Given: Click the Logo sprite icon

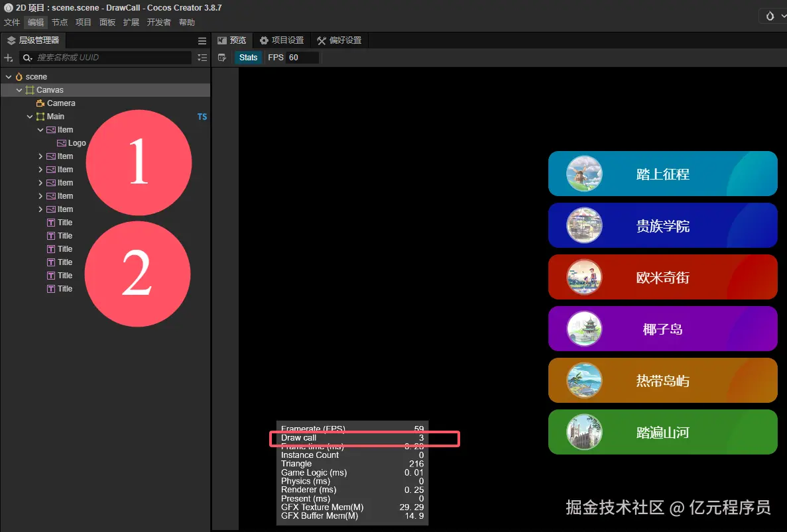Looking at the screenshot, I should 62,143.
